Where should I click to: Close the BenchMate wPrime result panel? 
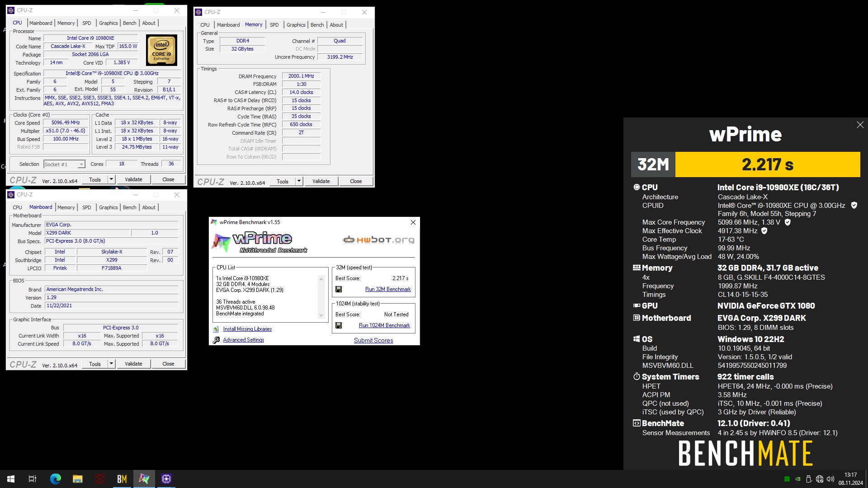(860, 125)
